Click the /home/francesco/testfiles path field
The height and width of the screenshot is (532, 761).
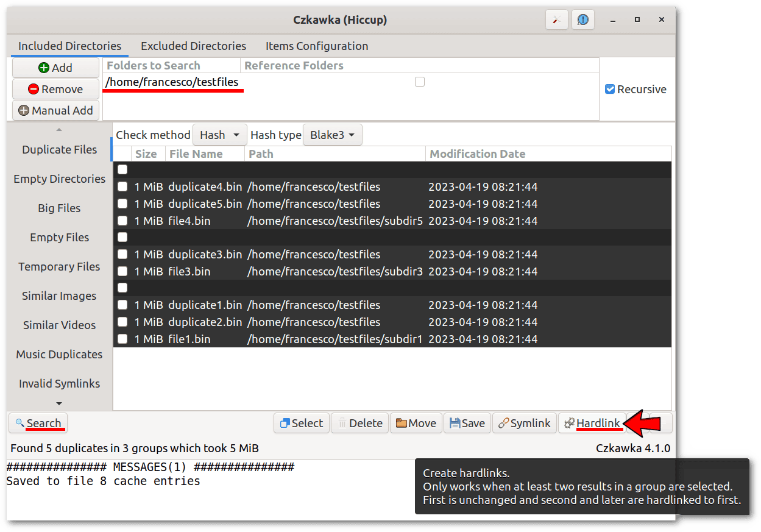(172, 81)
